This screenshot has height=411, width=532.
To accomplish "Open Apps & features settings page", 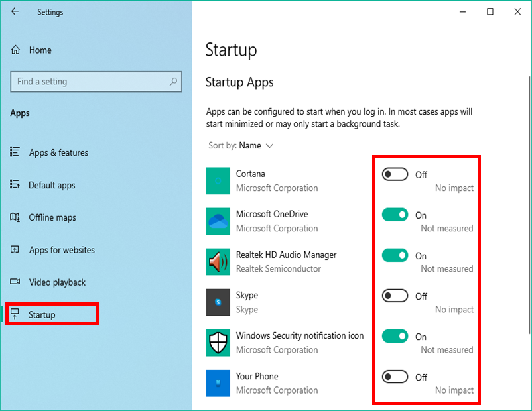I will tap(58, 153).
